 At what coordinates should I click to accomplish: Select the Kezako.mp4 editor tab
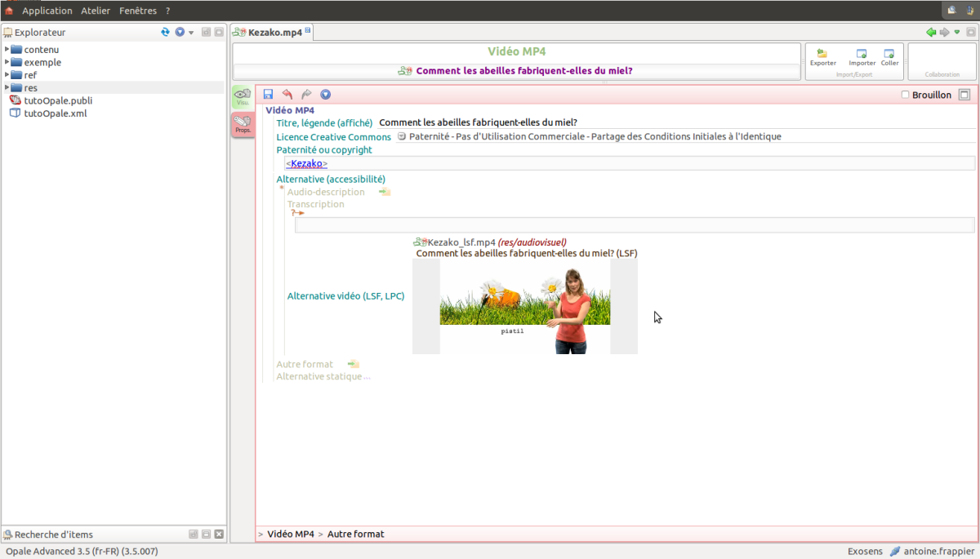coord(274,33)
